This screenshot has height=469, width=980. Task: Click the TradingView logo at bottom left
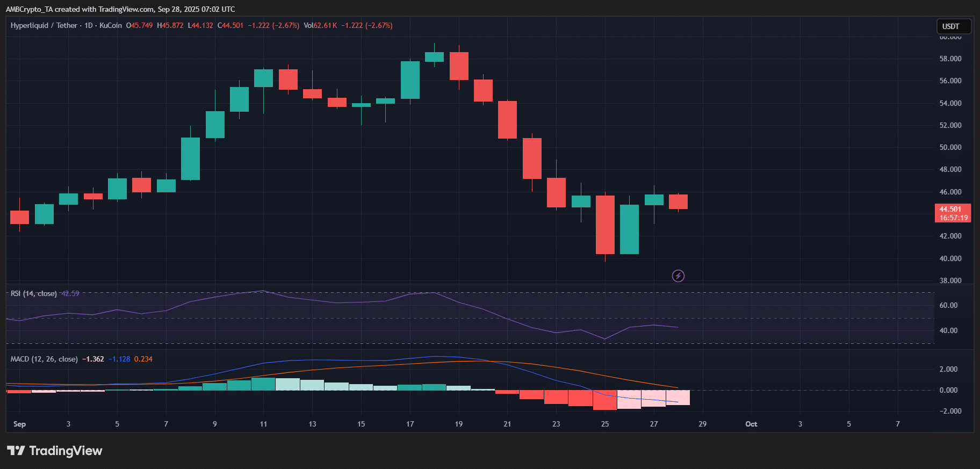point(54,451)
